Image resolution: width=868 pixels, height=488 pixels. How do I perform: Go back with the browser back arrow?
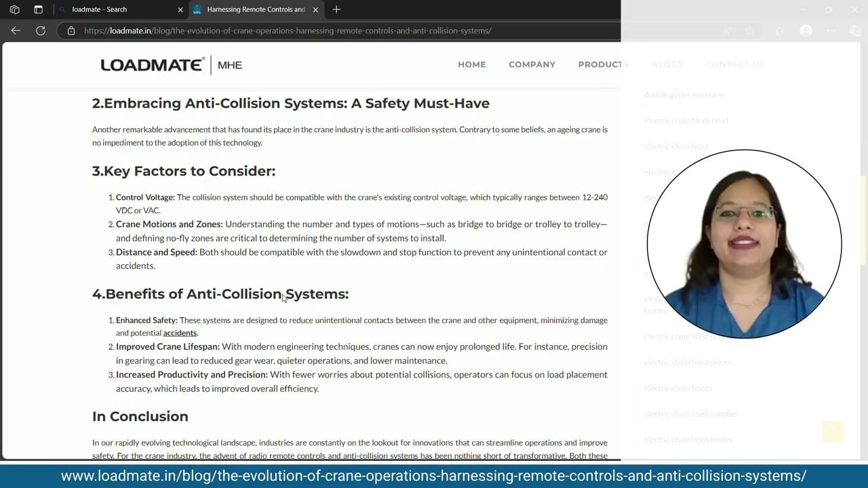[x=16, y=30]
